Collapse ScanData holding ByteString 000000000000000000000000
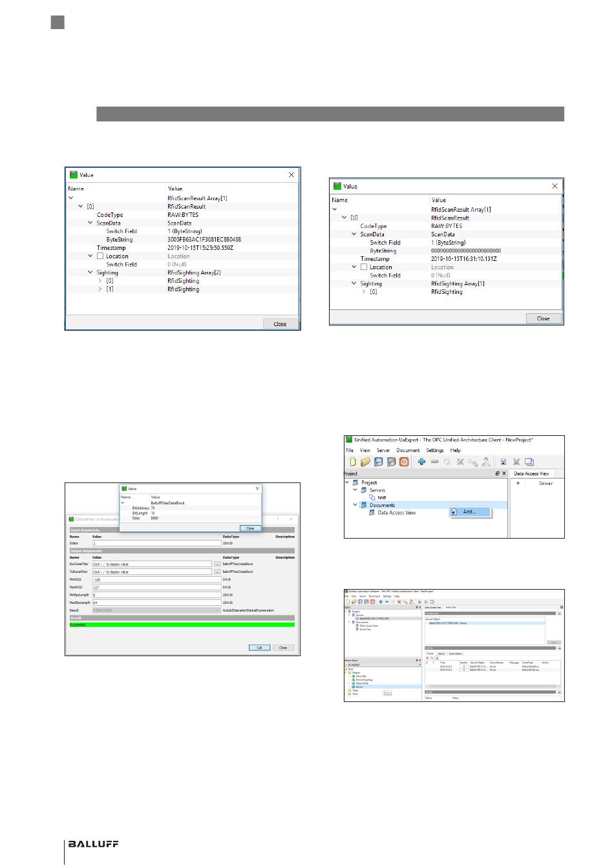 [x=354, y=234]
